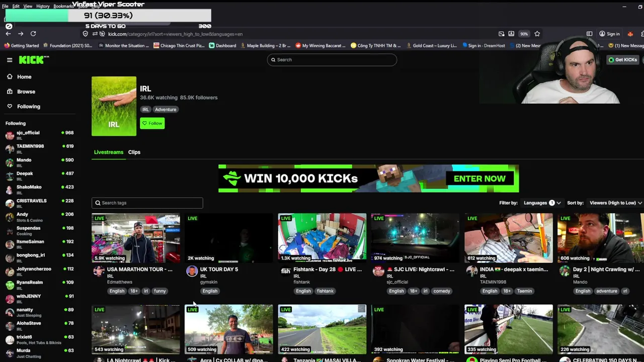Reload the page with refresh icon
The height and width of the screenshot is (362, 644).
(33, 34)
